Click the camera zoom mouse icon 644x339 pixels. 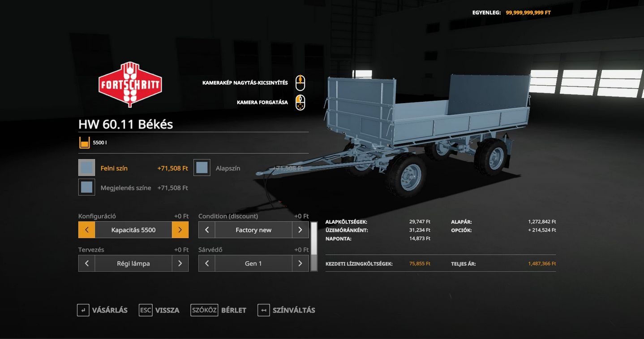click(x=300, y=83)
